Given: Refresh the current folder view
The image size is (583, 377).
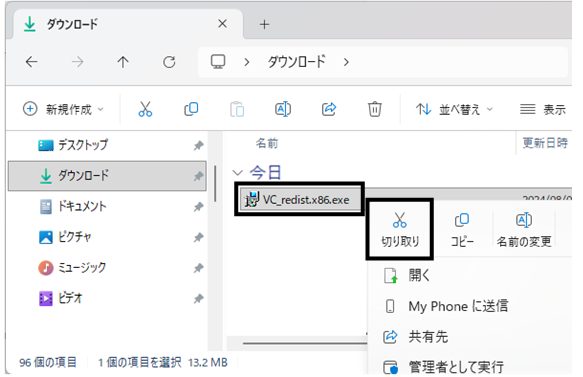Looking at the screenshot, I should 169,62.
